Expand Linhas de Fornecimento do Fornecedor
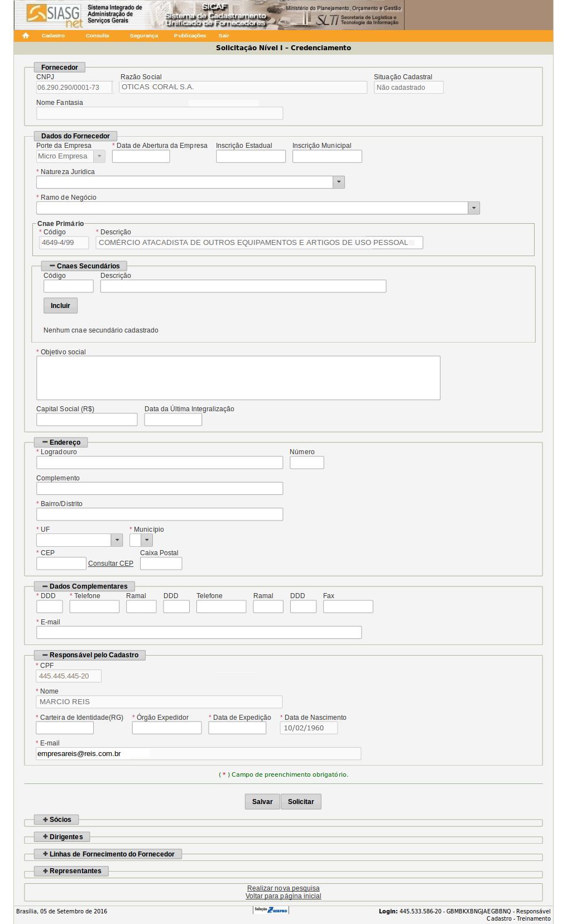Viewport: 567px width, 924px height. (x=108, y=854)
